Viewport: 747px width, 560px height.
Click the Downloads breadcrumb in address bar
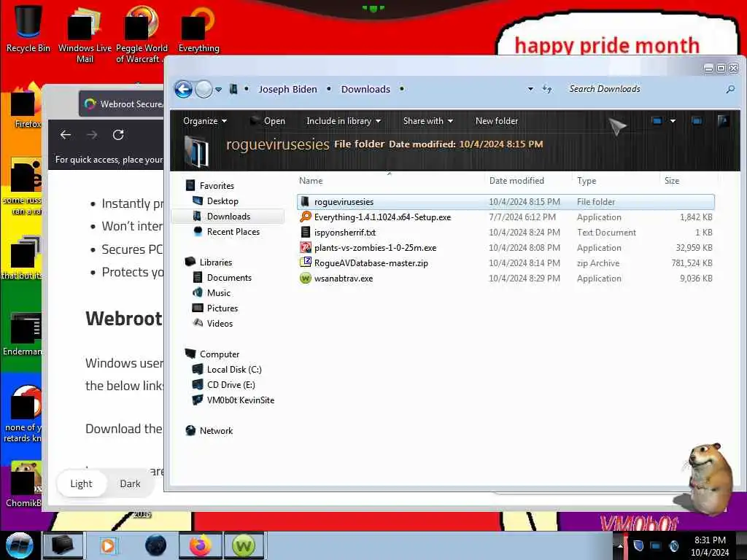coord(365,89)
